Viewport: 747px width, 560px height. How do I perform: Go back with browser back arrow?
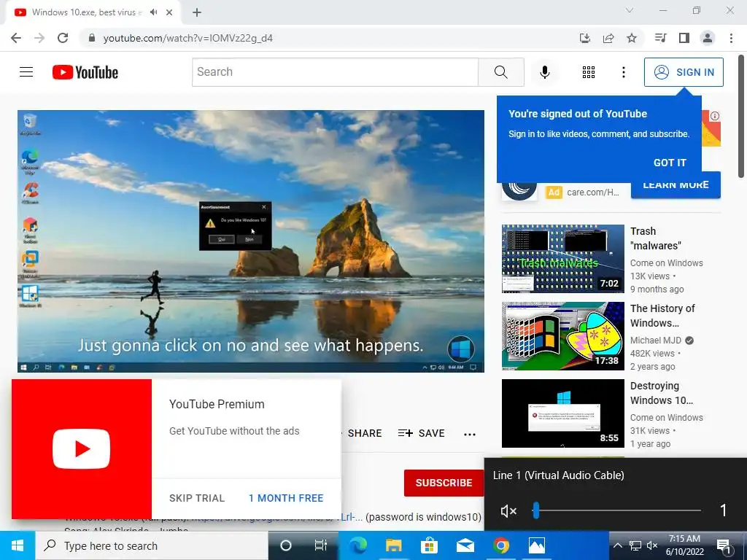click(16, 38)
